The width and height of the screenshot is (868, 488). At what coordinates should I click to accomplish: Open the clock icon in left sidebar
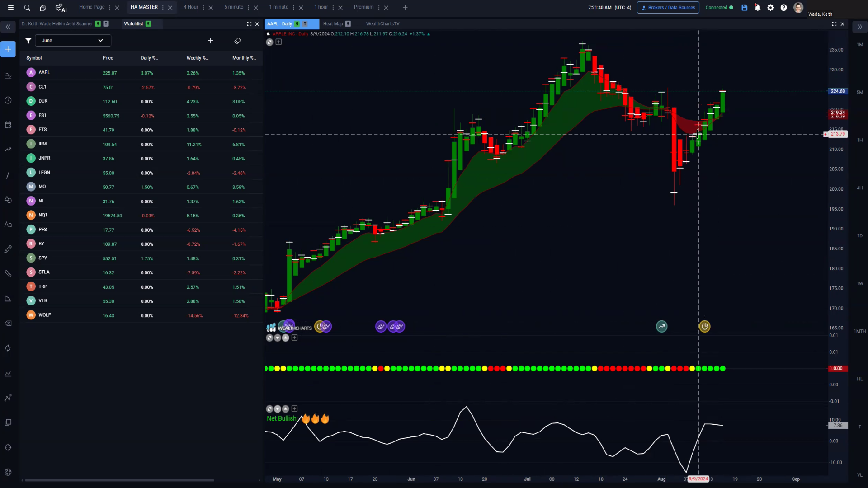click(8, 100)
